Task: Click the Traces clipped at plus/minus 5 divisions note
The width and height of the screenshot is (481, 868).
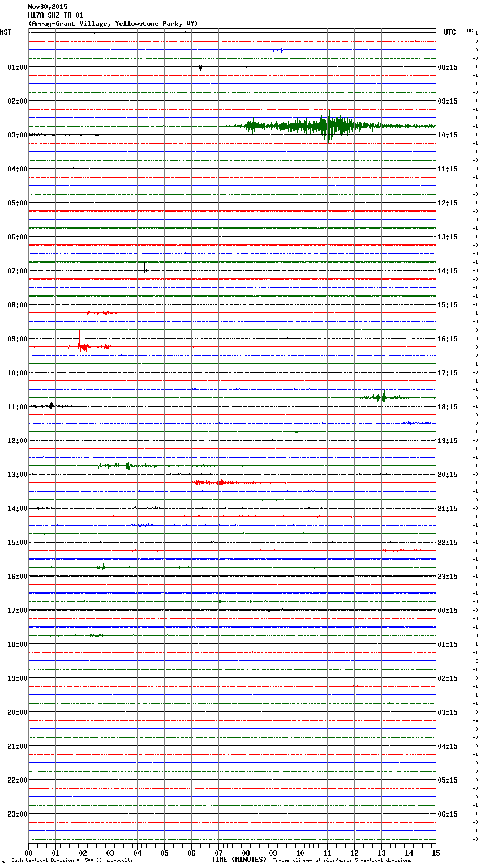Action: click(342, 861)
